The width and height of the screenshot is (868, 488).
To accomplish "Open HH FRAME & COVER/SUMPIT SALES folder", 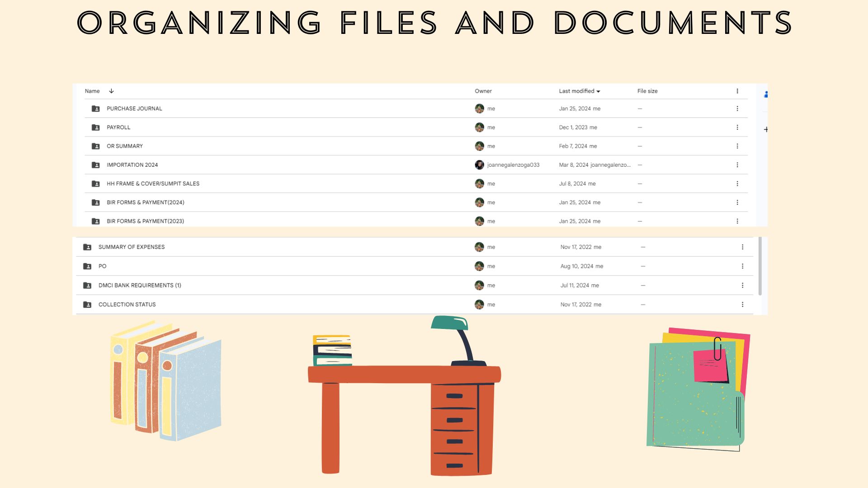I will 153,183.
